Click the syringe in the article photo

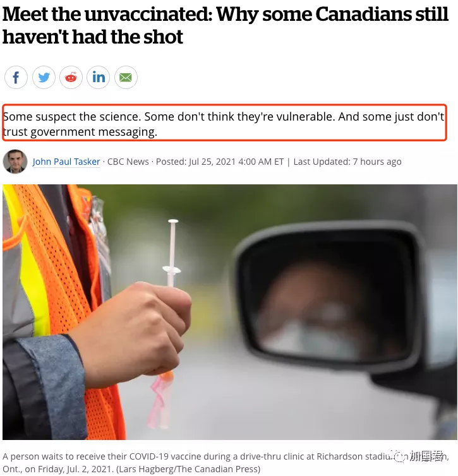click(x=172, y=252)
